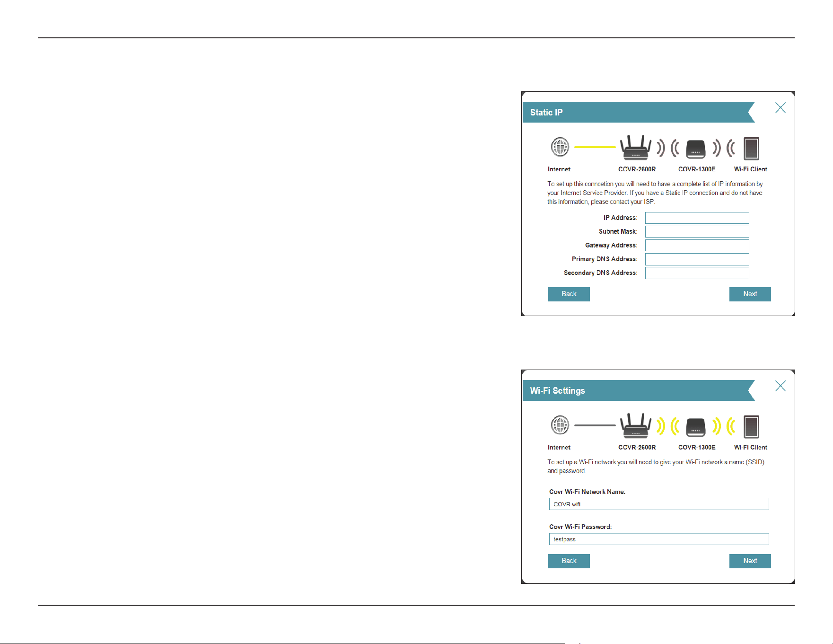Click the COVR-1300E extender icon in Static IP dialog
The height and width of the screenshot is (644, 833).
[x=696, y=149]
